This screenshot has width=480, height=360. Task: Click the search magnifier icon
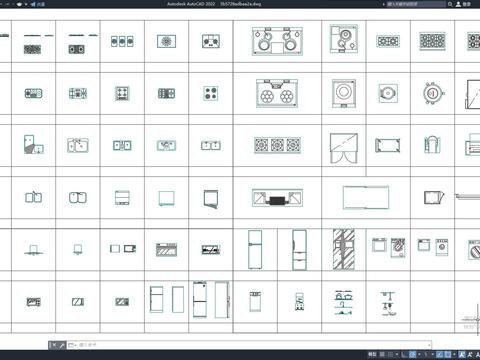point(450,4)
